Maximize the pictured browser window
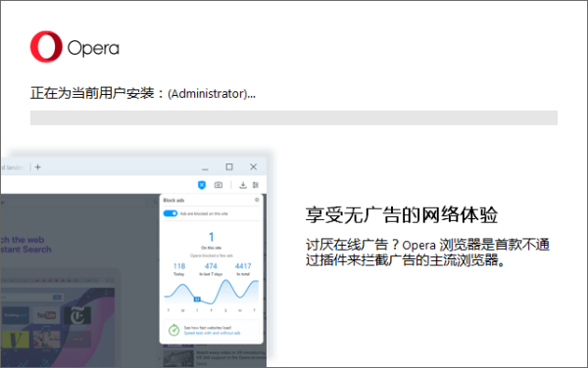The height and width of the screenshot is (368, 588). click(229, 167)
